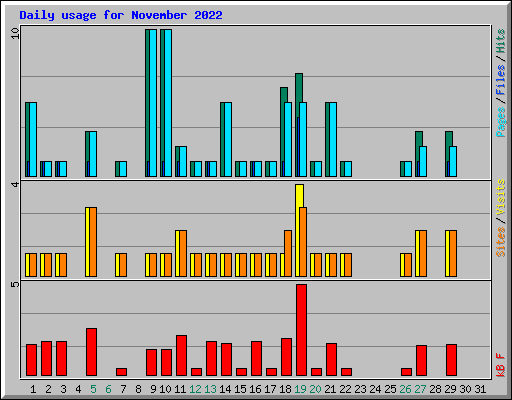Click the orange sites bar for day 5

point(93,242)
